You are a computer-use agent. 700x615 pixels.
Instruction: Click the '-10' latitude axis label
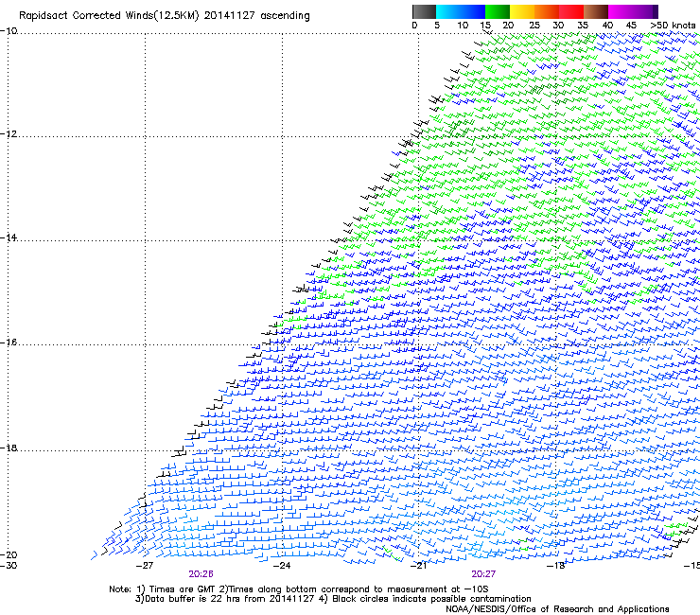[x=9, y=31]
